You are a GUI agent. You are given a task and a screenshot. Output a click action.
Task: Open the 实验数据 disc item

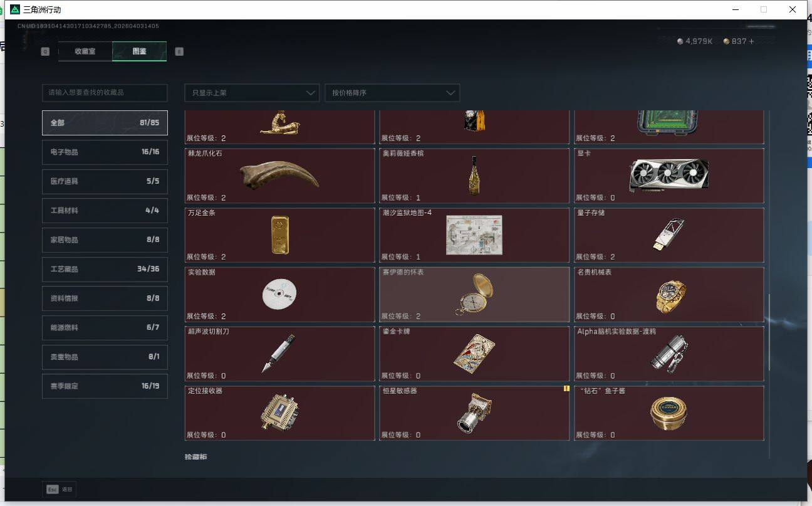click(x=279, y=295)
